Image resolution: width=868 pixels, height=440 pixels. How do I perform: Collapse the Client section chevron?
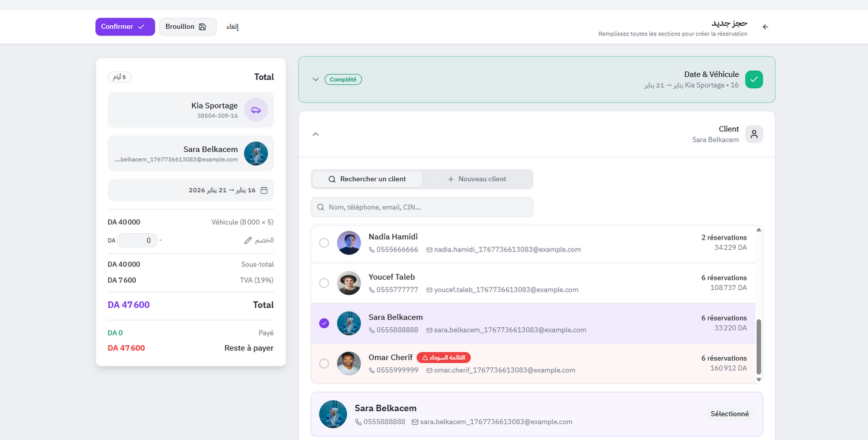coord(315,134)
